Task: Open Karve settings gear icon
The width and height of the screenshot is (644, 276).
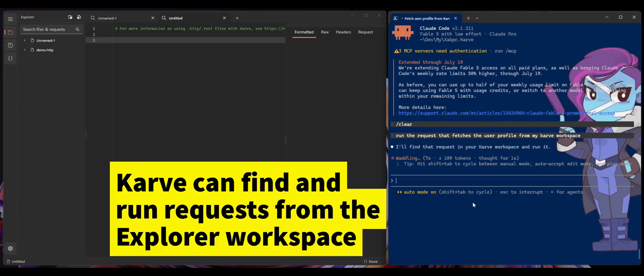Action: point(10,249)
